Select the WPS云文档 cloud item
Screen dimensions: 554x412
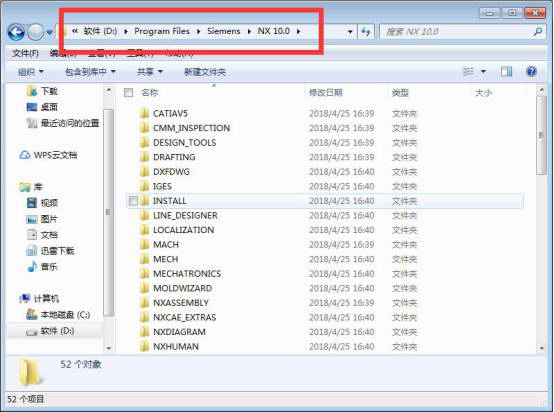(48, 155)
